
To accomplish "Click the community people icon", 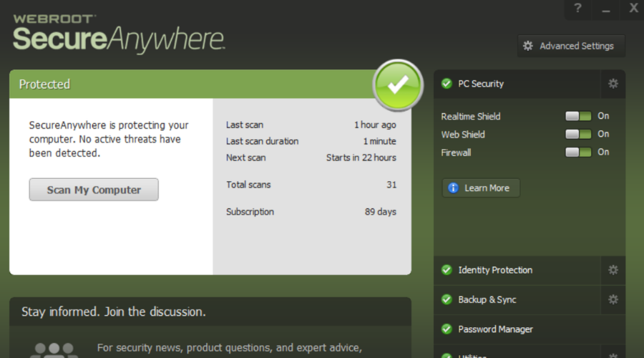I will click(54, 351).
